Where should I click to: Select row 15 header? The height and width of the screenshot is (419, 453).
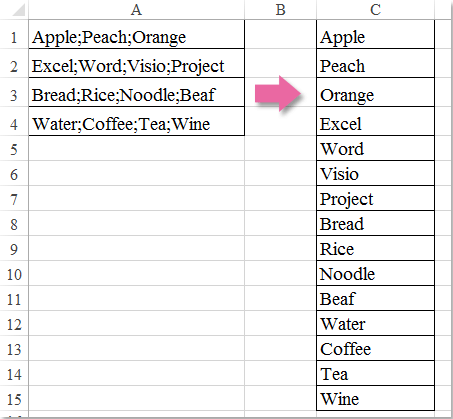[14, 398]
